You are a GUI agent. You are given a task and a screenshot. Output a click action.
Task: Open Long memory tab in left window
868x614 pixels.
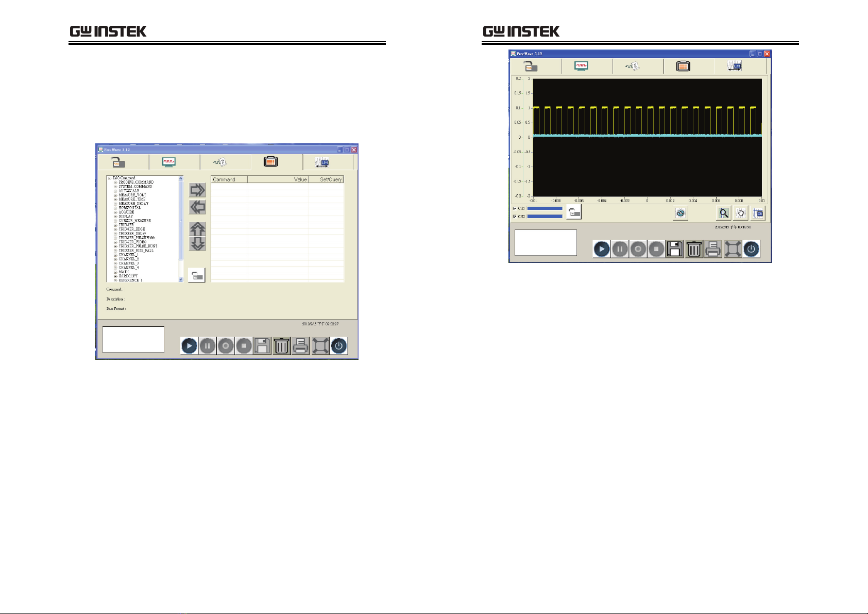pos(328,162)
